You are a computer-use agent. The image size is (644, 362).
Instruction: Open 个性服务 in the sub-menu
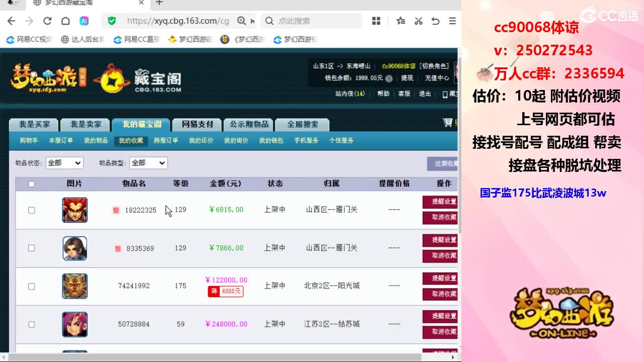[342, 141]
